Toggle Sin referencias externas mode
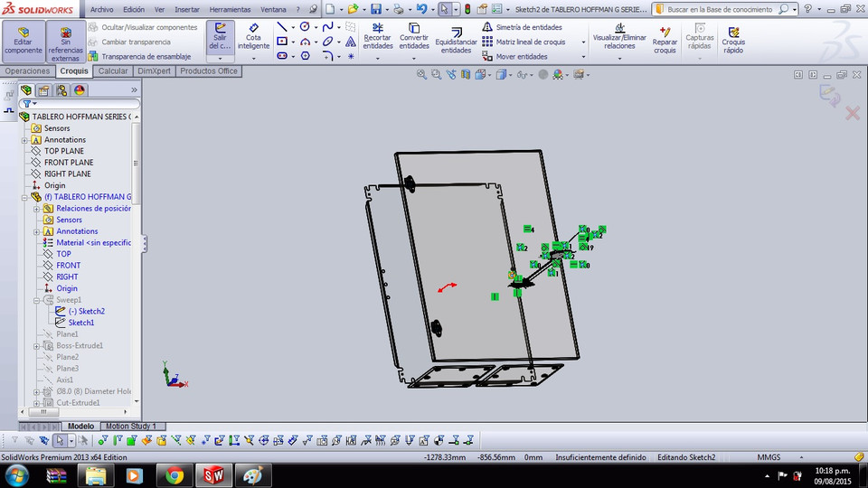 pos(65,41)
